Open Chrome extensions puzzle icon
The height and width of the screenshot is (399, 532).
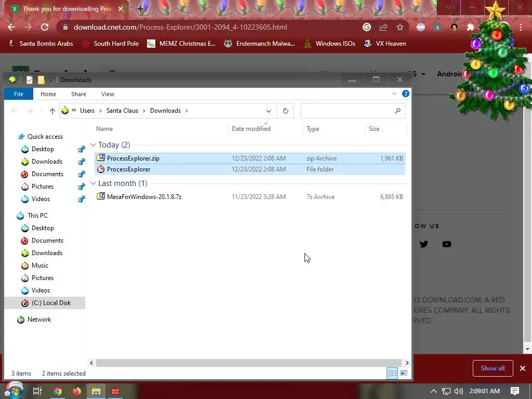pyautogui.click(x=471, y=27)
